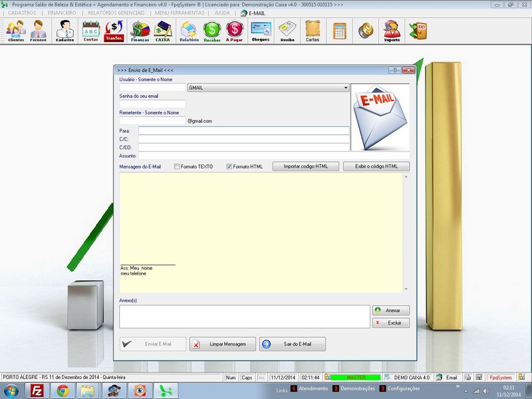Click the Anexar attachment button
Screen dimensions: 532x399
coord(391,311)
